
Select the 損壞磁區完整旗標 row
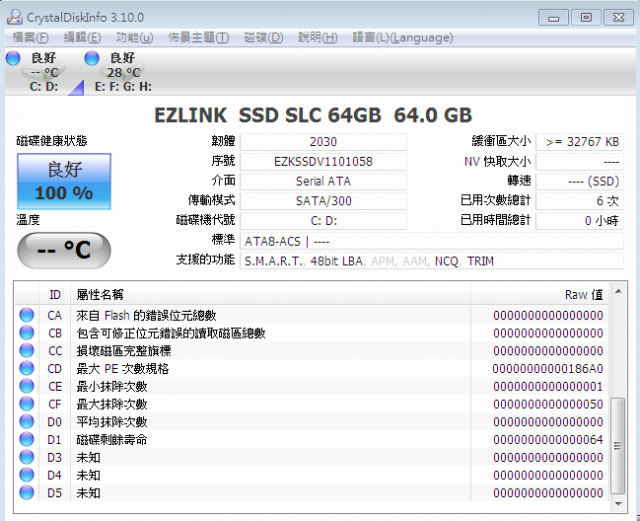pyautogui.click(x=312, y=351)
